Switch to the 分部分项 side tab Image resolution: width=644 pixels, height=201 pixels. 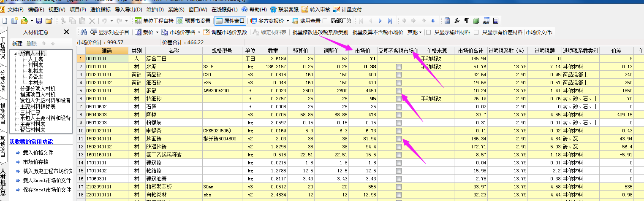coord(3,80)
